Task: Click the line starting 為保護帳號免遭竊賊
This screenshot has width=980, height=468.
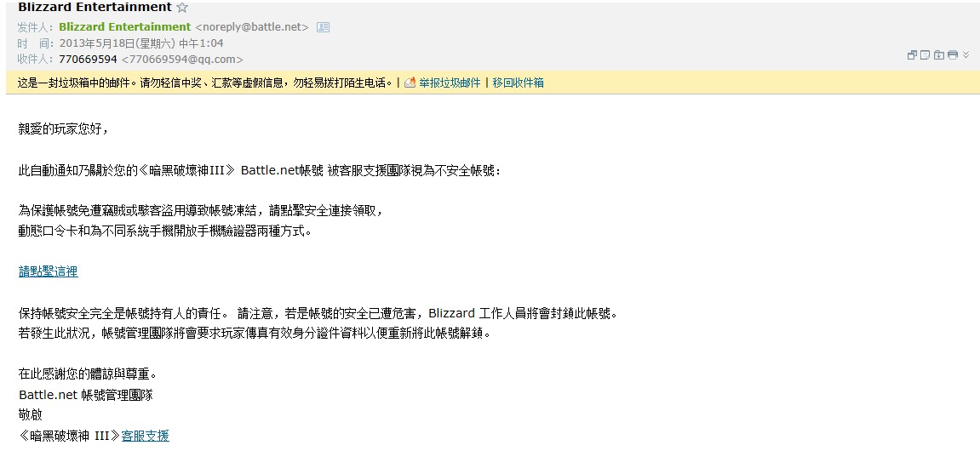Action: [201, 210]
